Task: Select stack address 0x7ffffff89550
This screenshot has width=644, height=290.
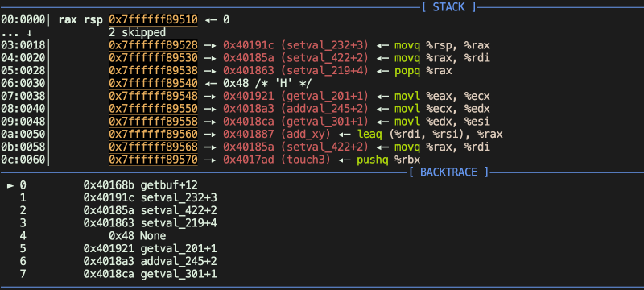Action: [x=153, y=109]
